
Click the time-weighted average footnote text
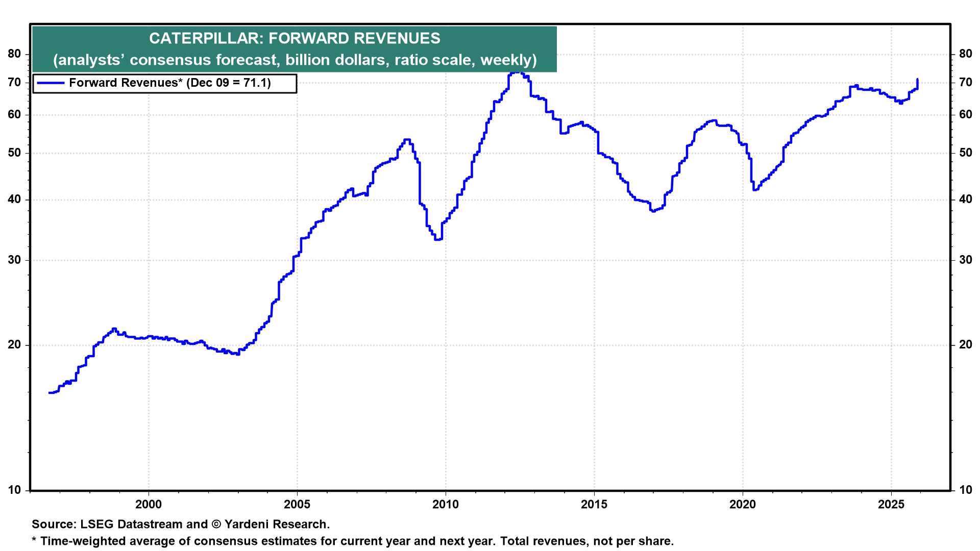[352, 541]
